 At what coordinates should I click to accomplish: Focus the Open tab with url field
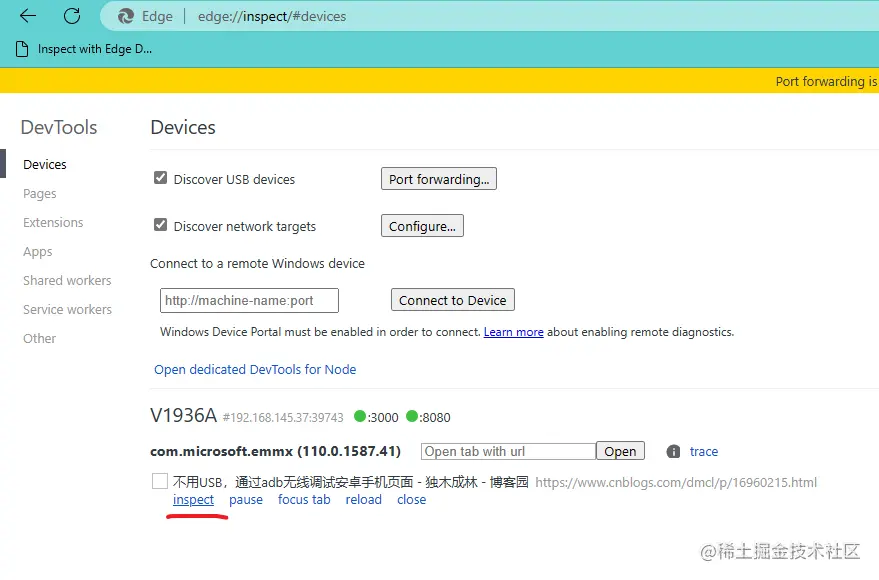coord(508,451)
